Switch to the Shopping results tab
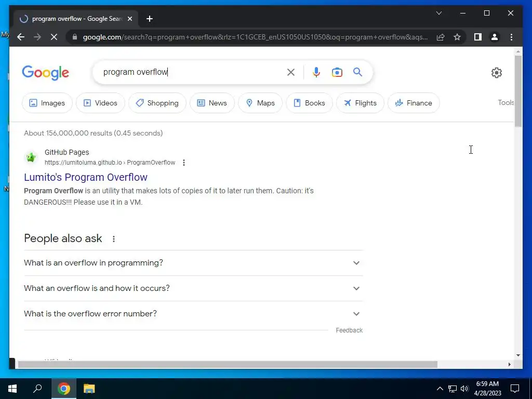 point(157,103)
